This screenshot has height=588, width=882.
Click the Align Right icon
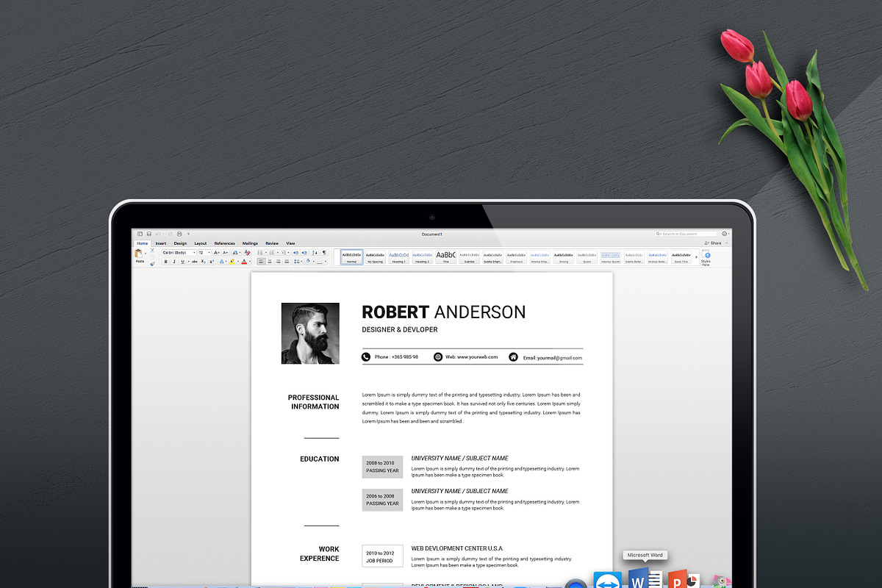click(x=279, y=262)
